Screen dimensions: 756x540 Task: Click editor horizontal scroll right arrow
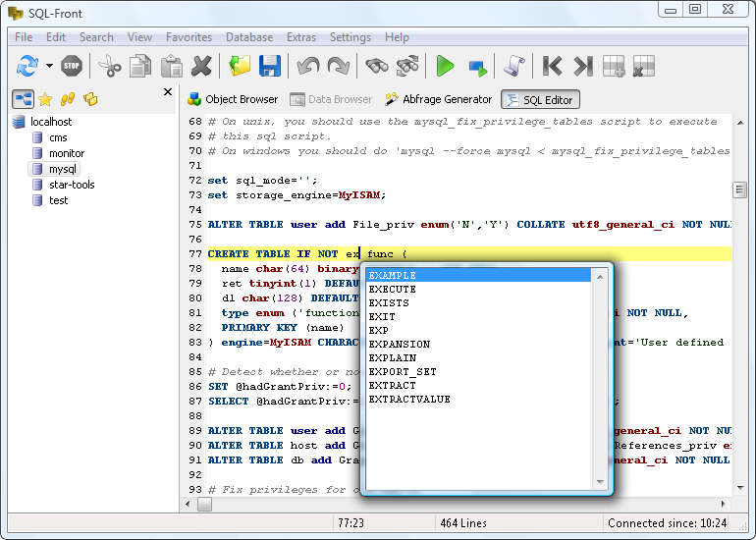click(723, 504)
